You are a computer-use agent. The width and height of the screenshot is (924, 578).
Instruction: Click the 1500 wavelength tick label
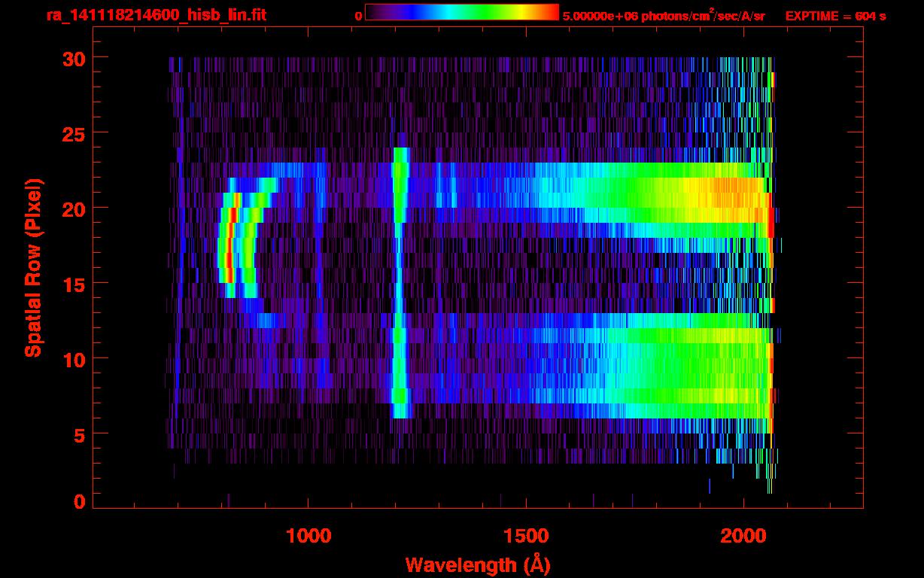pyautogui.click(x=526, y=536)
